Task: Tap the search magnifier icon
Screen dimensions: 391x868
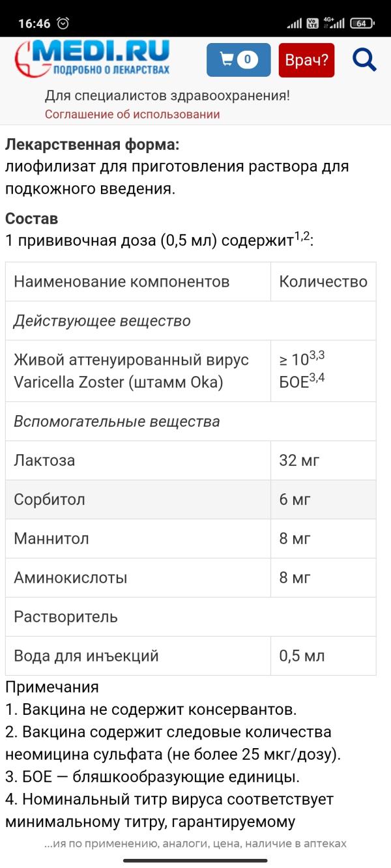Action: pyautogui.click(x=364, y=60)
